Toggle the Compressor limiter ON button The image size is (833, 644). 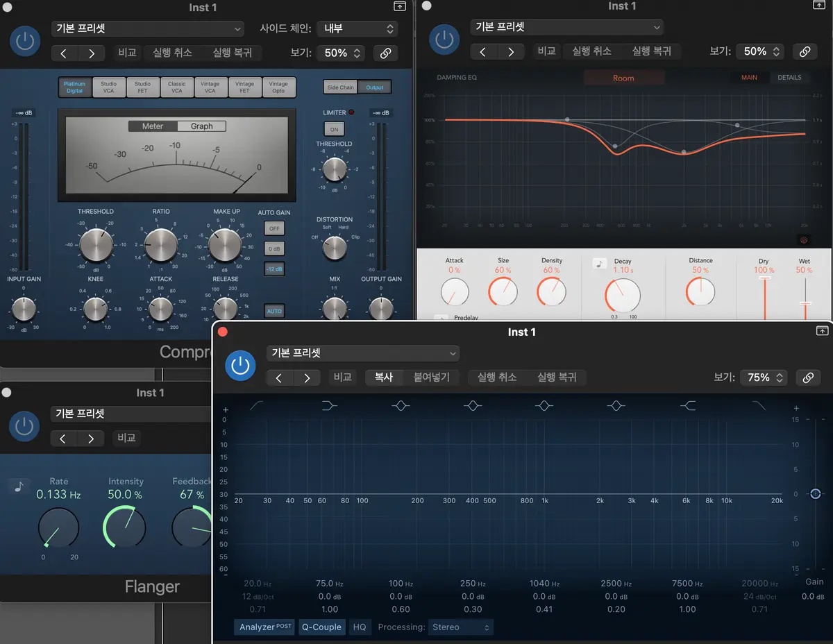[x=334, y=129]
